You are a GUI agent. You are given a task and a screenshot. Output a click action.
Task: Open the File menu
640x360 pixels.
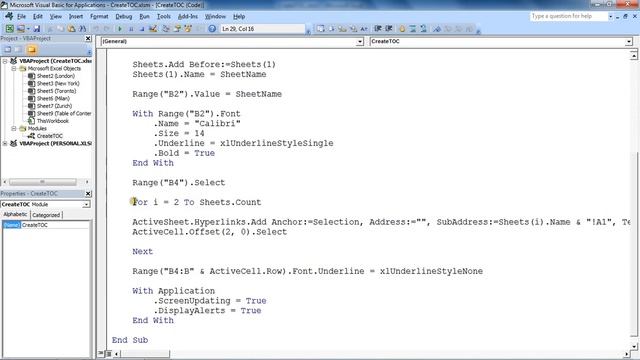pos(21,16)
